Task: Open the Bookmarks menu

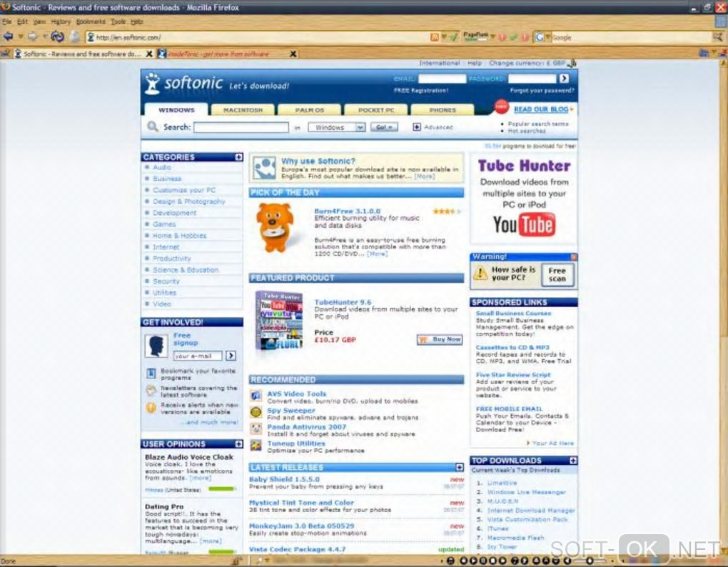Action: [x=91, y=21]
